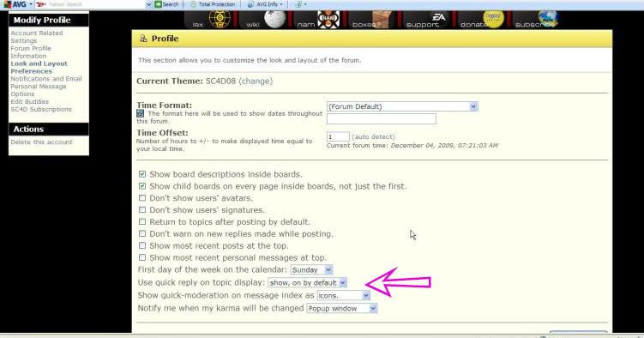Viewport: 644px width, 338px height.
Task: Open the karma notification Popup window dropdown
Action: click(341, 308)
